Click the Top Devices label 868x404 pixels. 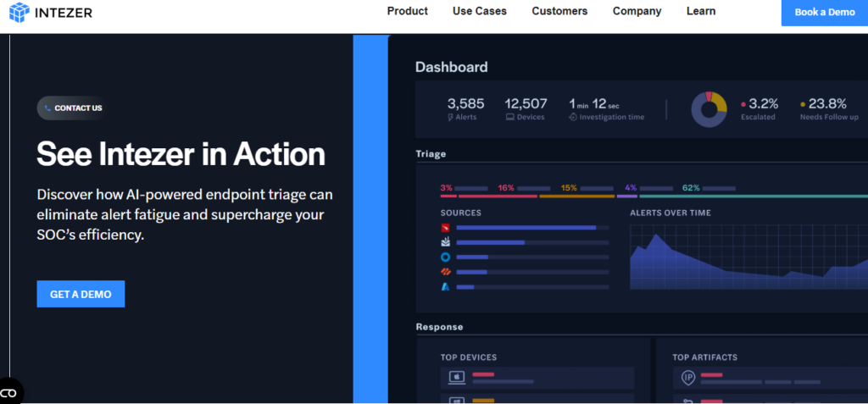pyautogui.click(x=469, y=357)
